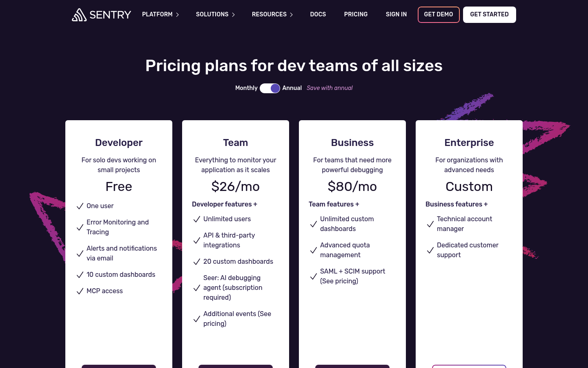
Task: Click the Free Developer price
Action: pos(119,186)
